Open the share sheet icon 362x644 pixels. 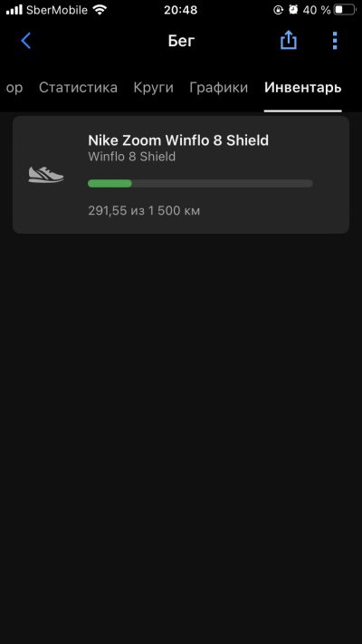[x=289, y=41]
